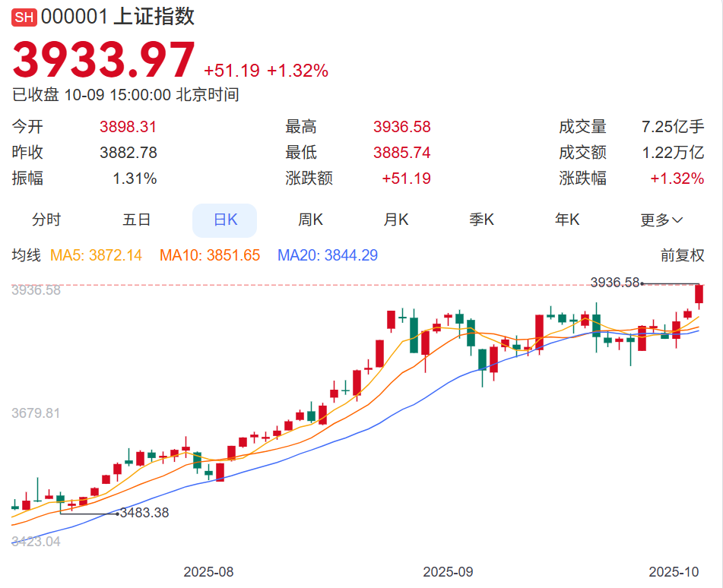Expand the 更多 more options dropdown
The height and width of the screenshot is (588, 723).
coord(661,220)
